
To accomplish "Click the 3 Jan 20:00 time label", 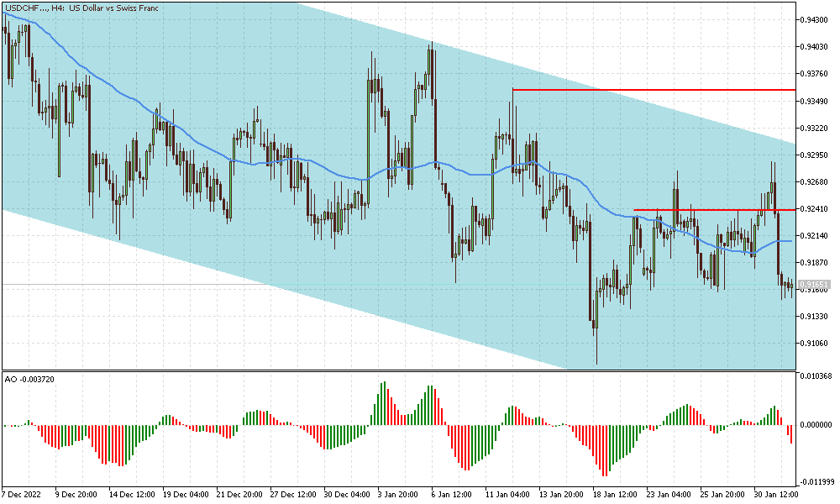I will 398,495.
